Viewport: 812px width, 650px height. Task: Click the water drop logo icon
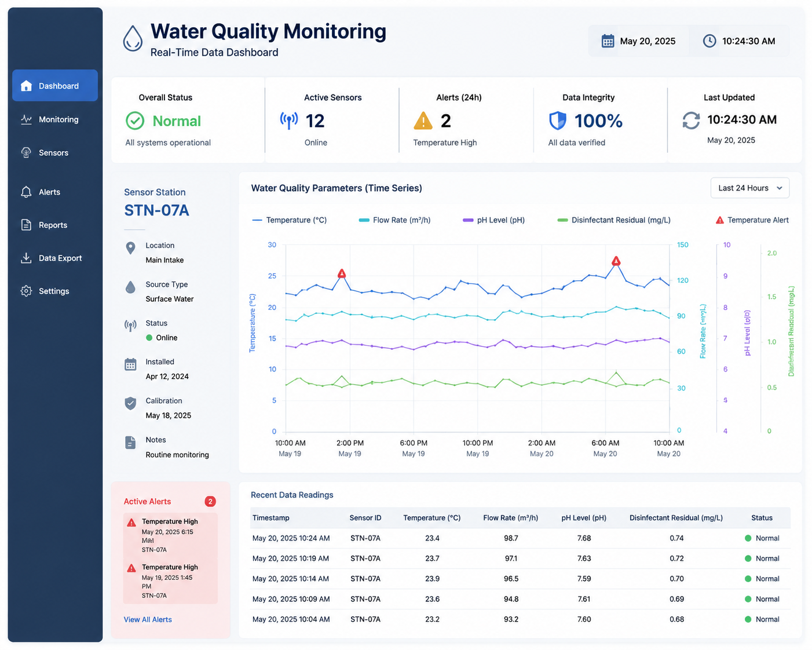point(133,38)
